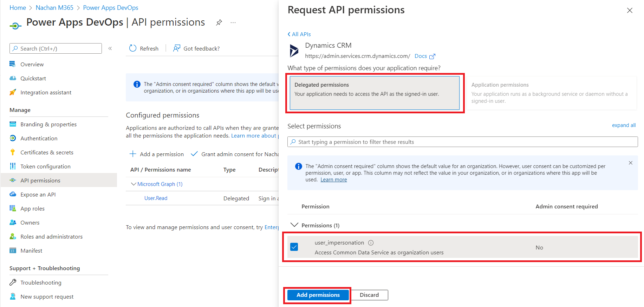The image size is (644, 307).
Task: Pin the Power Apps DevOps page
Action: (x=219, y=23)
